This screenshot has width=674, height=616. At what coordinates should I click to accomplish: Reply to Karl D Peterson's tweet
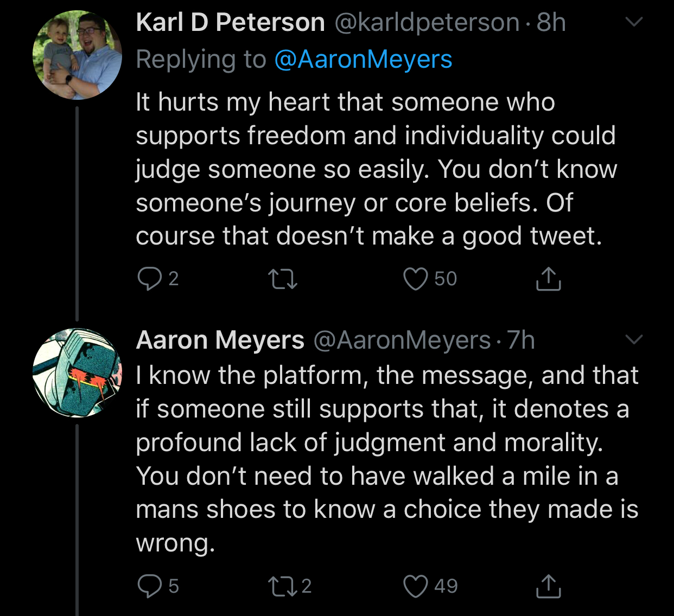click(x=157, y=279)
